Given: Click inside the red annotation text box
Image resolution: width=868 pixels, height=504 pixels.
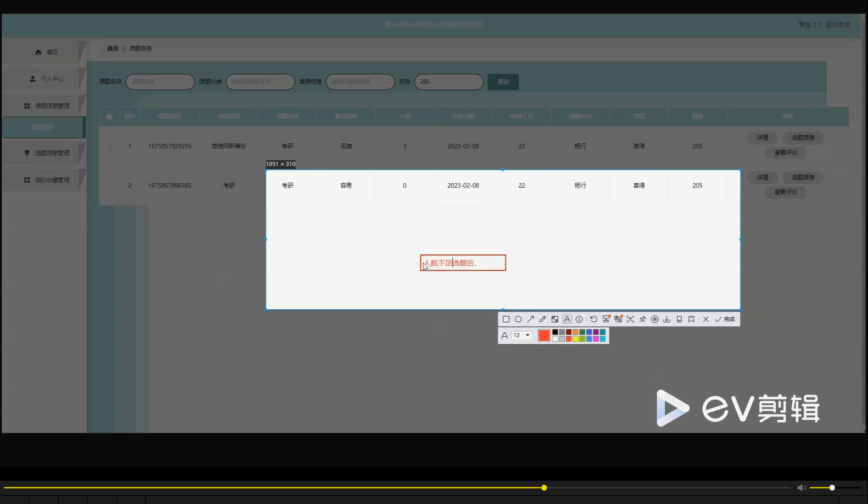Looking at the screenshot, I should point(463,263).
